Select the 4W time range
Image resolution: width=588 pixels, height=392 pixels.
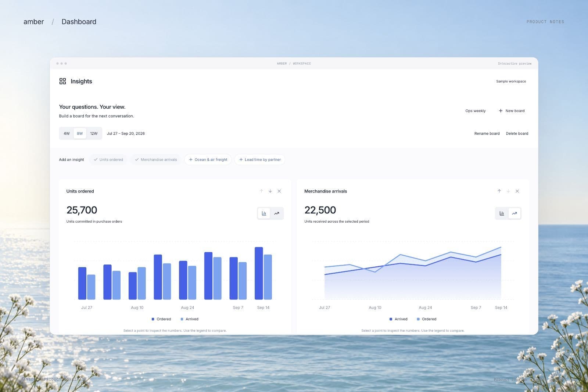pyautogui.click(x=67, y=133)
